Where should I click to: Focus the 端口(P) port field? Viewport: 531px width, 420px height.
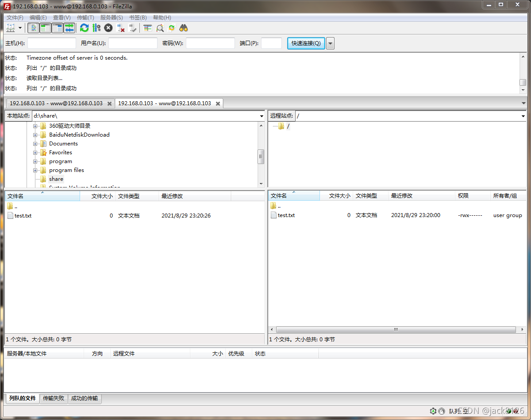point(271,43)
